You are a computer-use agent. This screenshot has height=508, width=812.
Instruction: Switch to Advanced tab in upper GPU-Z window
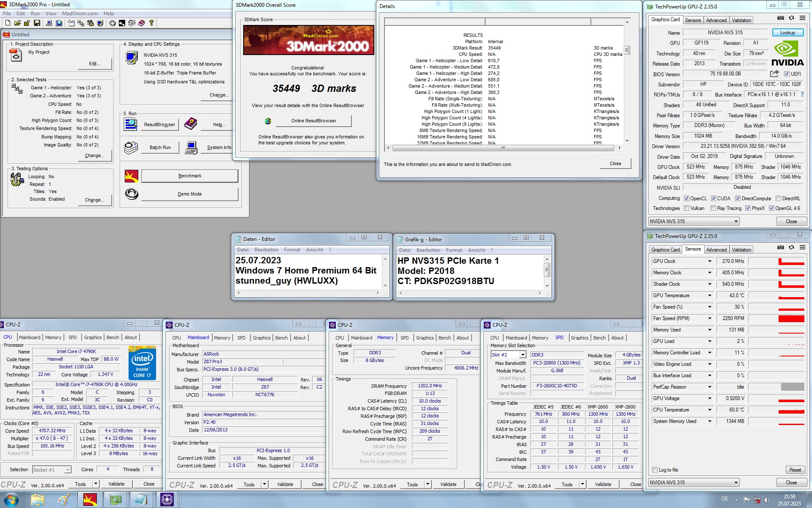click(716, 20)
